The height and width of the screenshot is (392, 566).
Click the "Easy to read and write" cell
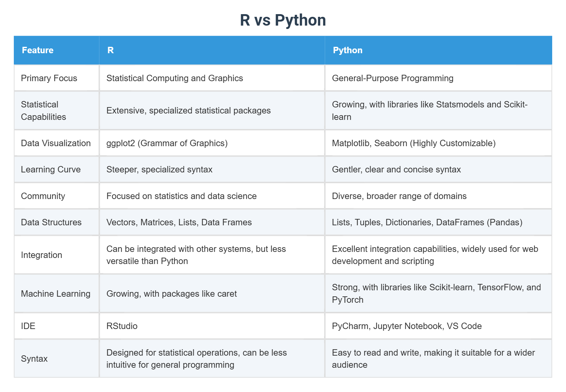[438, 359]
